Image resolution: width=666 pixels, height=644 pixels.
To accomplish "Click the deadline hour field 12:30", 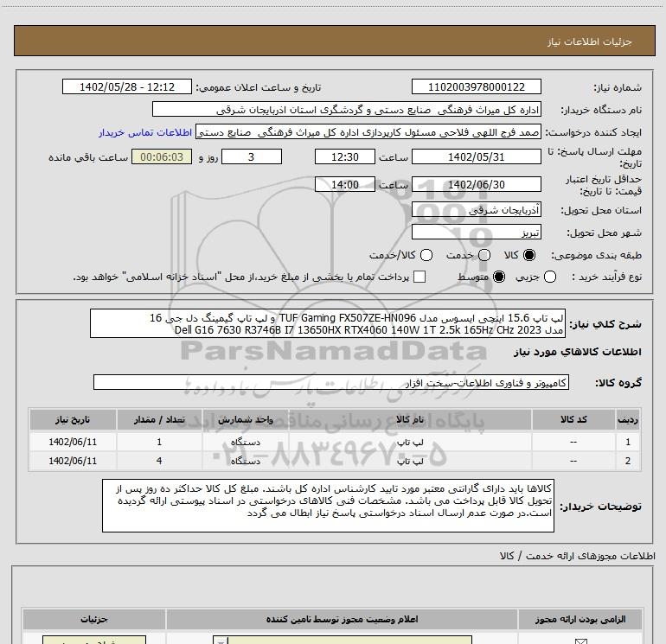I will [345, 156].
